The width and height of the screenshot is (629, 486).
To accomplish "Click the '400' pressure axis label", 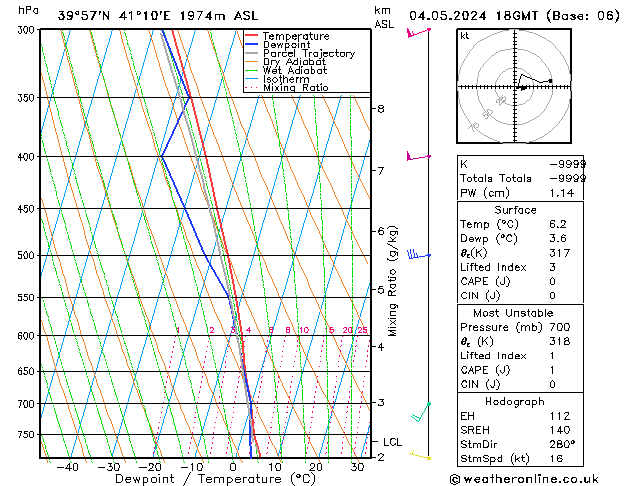I will pos(28,157).
